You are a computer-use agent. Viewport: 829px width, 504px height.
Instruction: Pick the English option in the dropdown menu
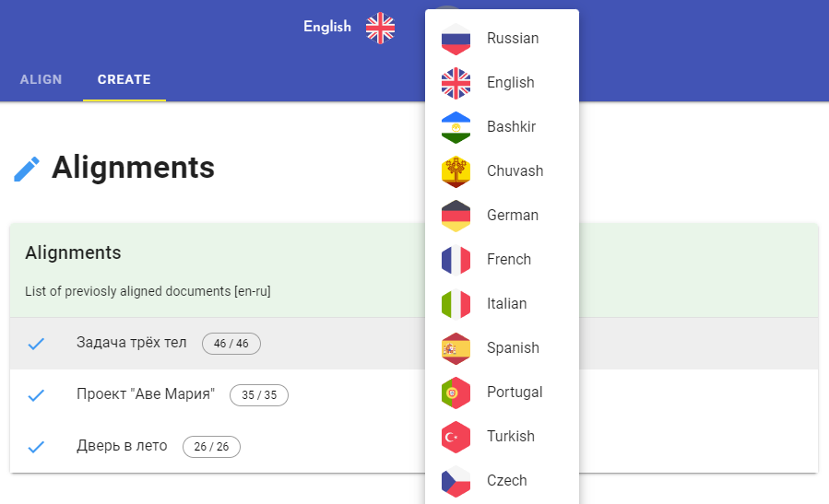(x=510, y=83)
